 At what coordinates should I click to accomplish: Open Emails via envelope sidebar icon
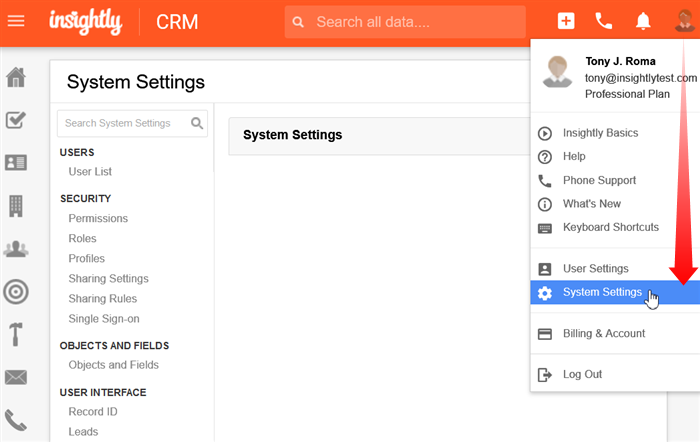[x=16, y=377]
